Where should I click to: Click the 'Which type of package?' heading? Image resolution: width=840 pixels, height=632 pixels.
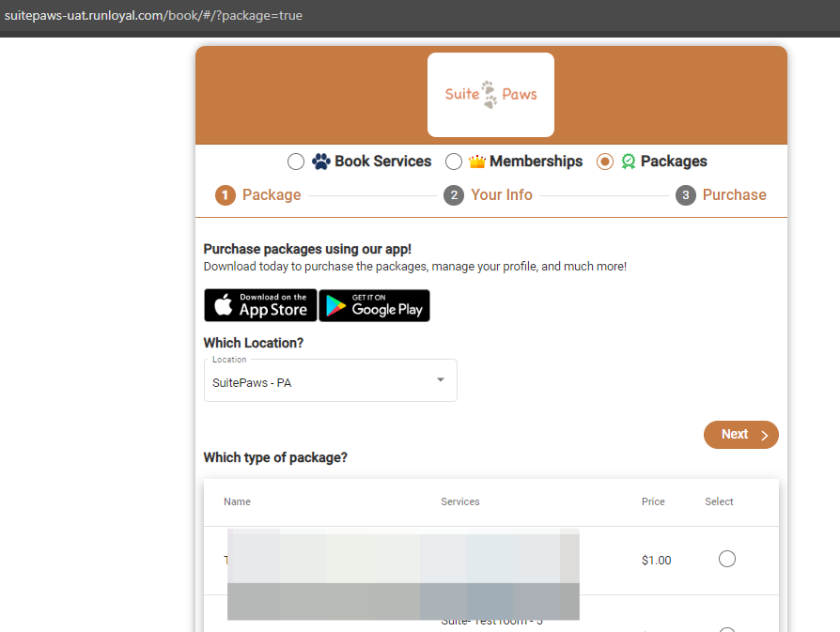coord(275,457)
